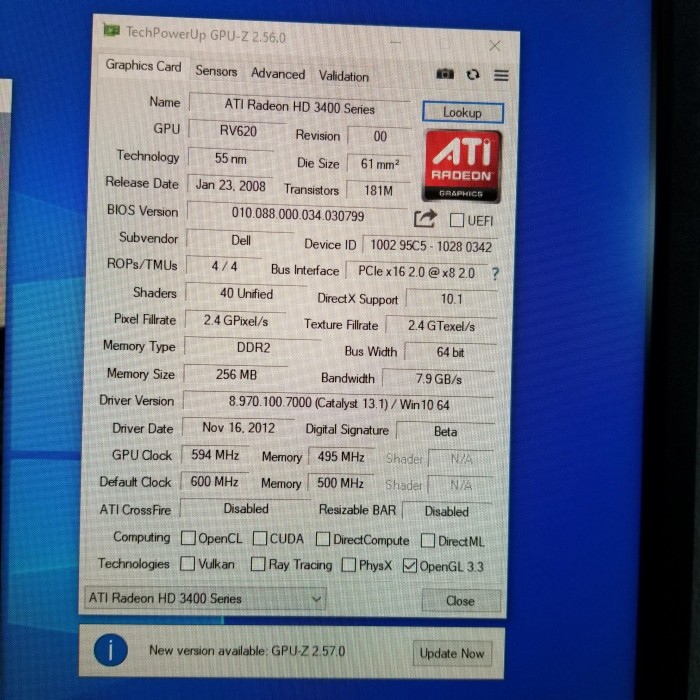Switch to the Advanced tab
The image size is (700, 700).
(x=278, y=73)
